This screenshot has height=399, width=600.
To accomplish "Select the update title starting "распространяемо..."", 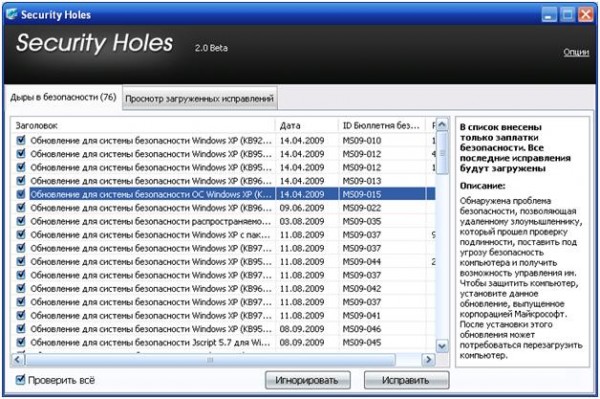I will (x=150, y=221).
